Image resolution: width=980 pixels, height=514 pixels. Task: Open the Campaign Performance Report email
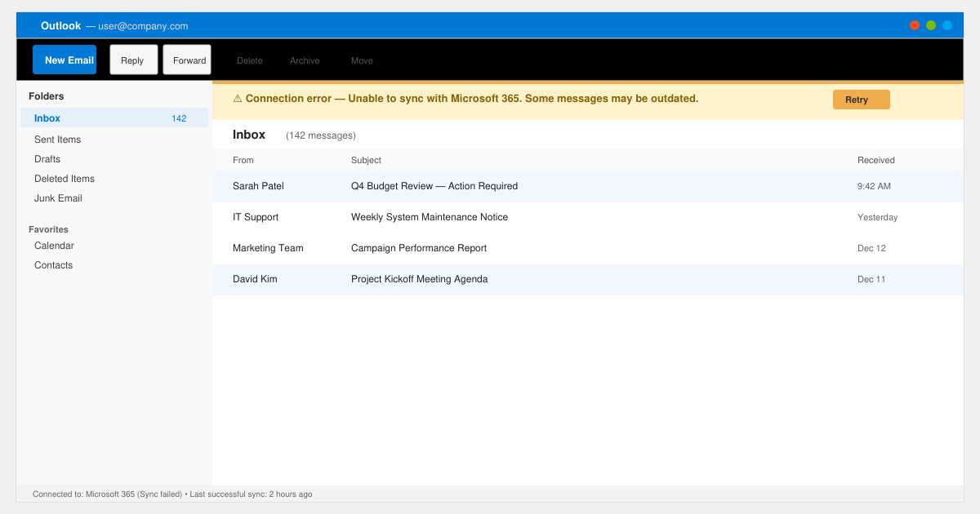click(588, 248)
